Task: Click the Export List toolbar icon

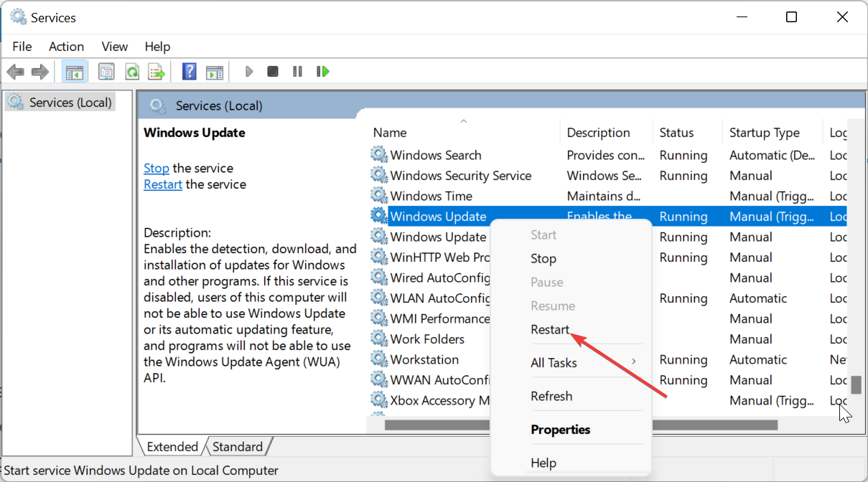Action: pos(157,72)
